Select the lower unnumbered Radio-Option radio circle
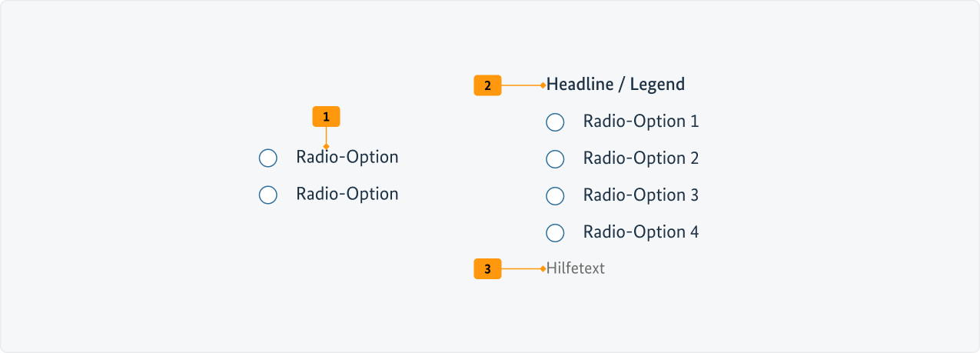980x353 pixels. coord(268,195)
